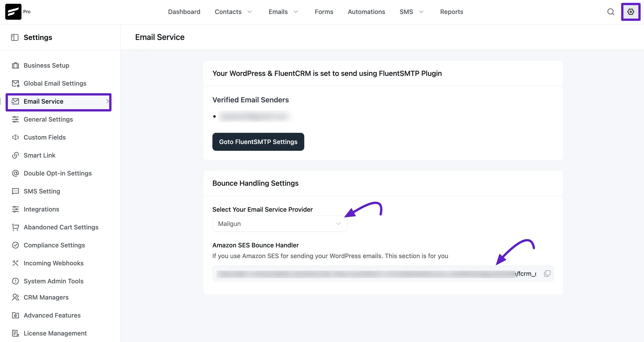Viewport: 644px width, 342px height.
Task: Open Advanced Features settings
Action: (x=52, y=316)
